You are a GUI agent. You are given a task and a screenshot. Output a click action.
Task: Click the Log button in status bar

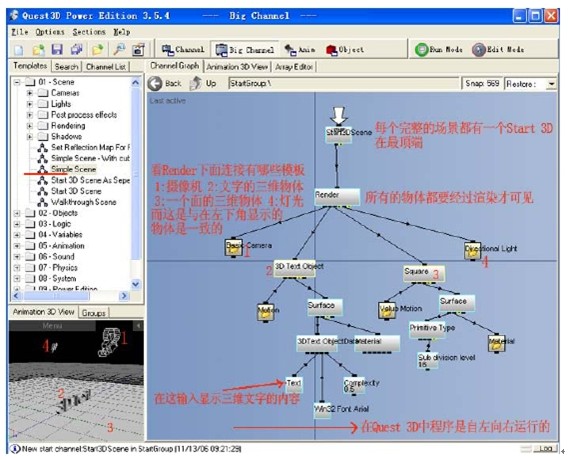tap(545, 449)
